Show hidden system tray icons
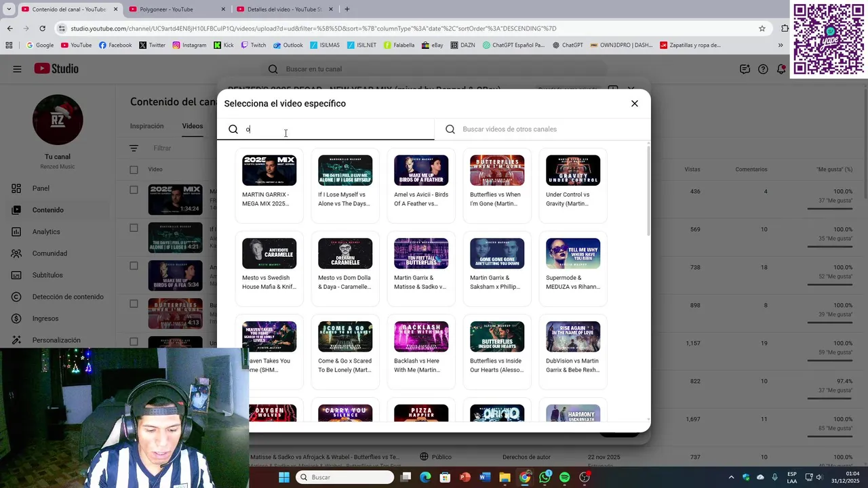868x488 pixels. point(732,477)
